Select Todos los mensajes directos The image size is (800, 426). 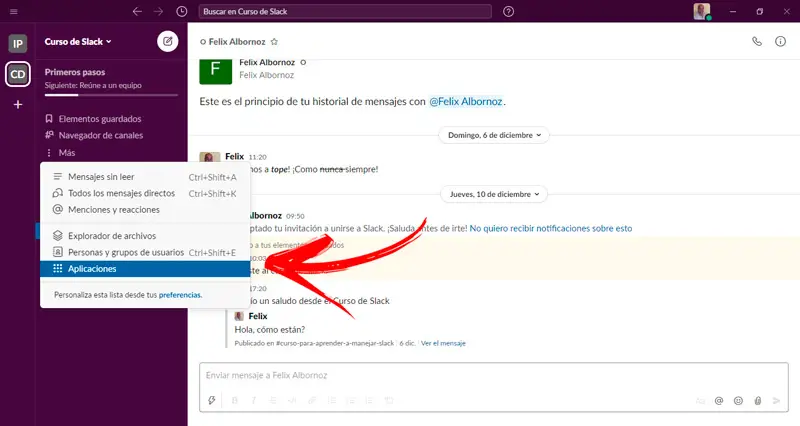145,193
